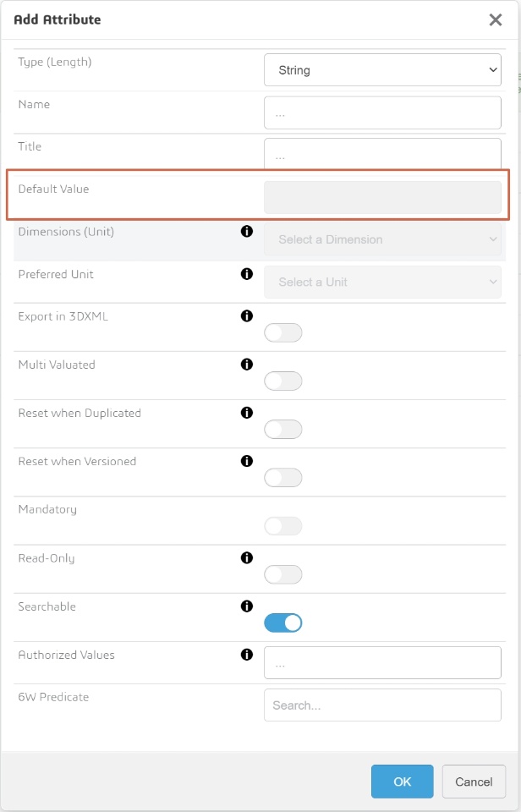The height and width of the screenshot is (812, 521).
Task: Click the Read-Only info icon
Action: [x=247, y=558]
